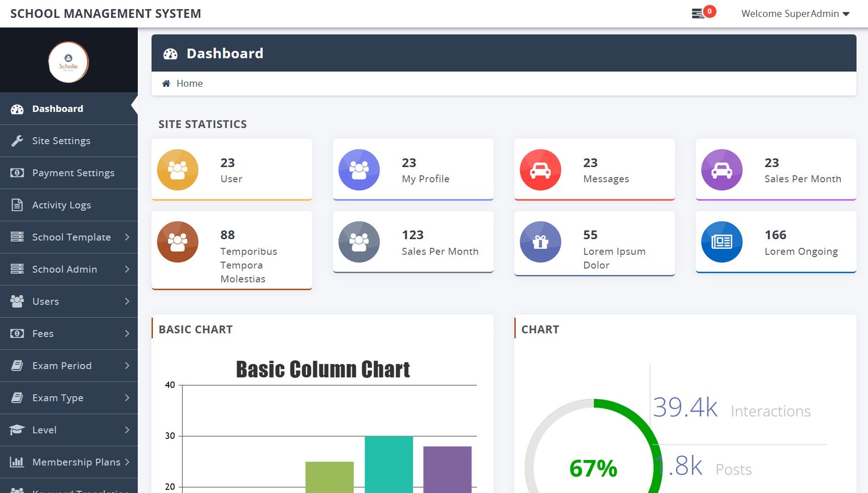
Task: Open Payment Settings from sidebar
Action: click(69, 173)
